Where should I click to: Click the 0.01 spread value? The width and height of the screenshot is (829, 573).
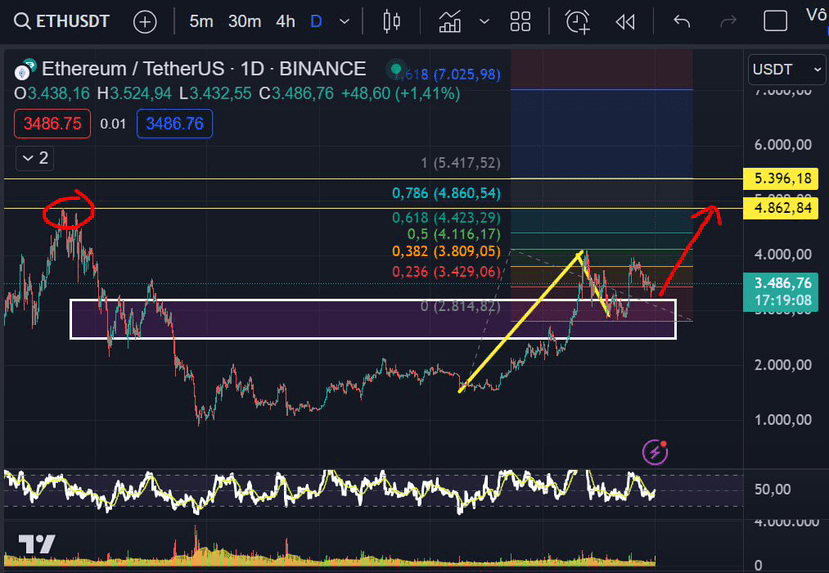(x=113, y=124)
